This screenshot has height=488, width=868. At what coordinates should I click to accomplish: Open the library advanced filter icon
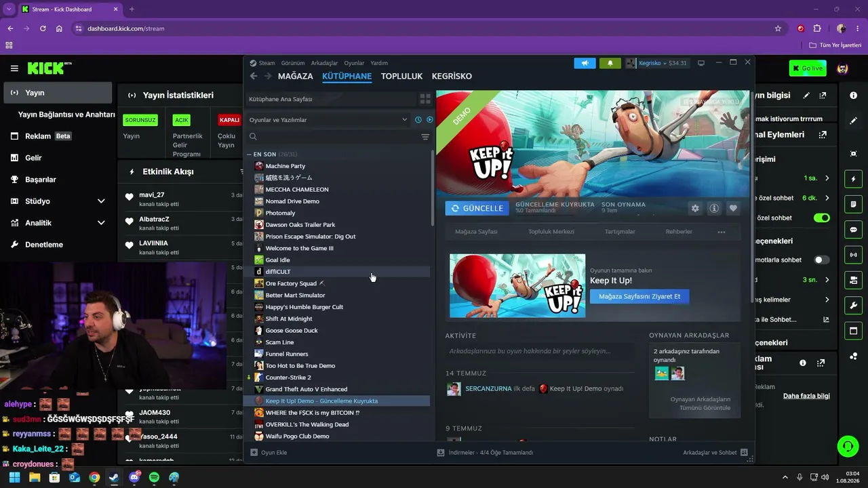(425, 137)
